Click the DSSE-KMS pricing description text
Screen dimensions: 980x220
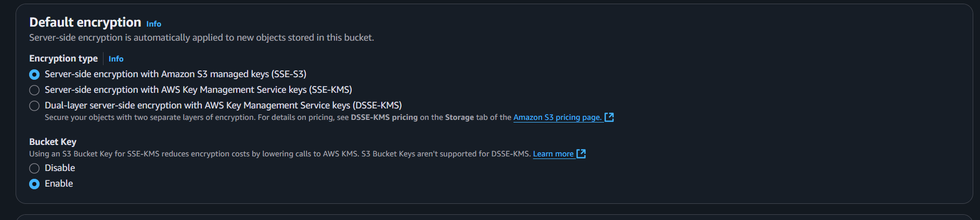pyautogui.click(x=279, y=117)
